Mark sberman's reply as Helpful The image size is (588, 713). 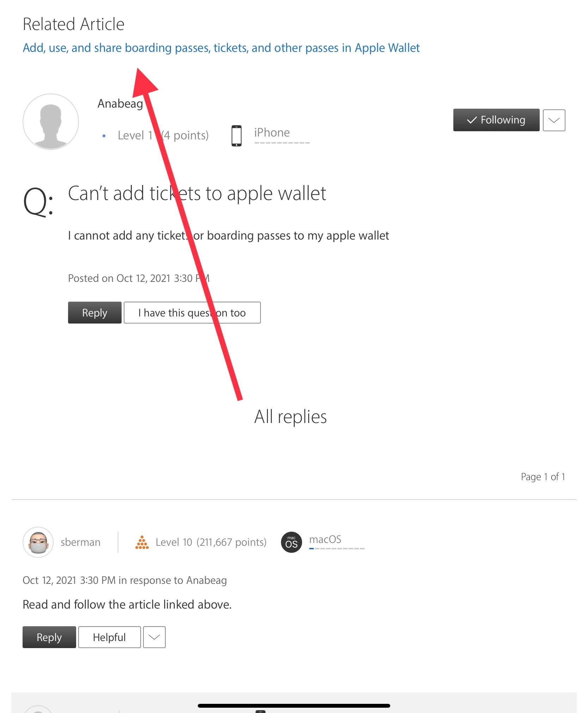click(110, 637)
